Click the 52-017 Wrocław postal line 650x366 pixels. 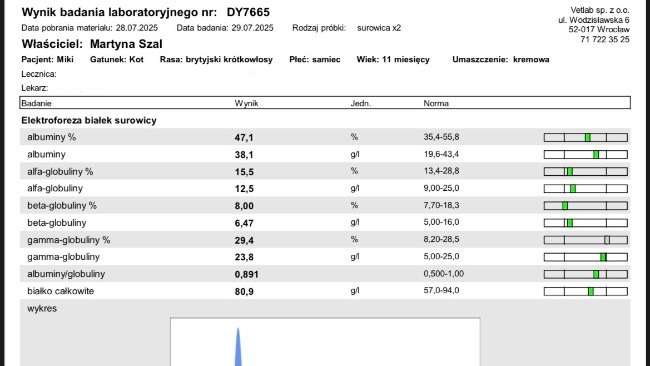[x=599, y=29]
